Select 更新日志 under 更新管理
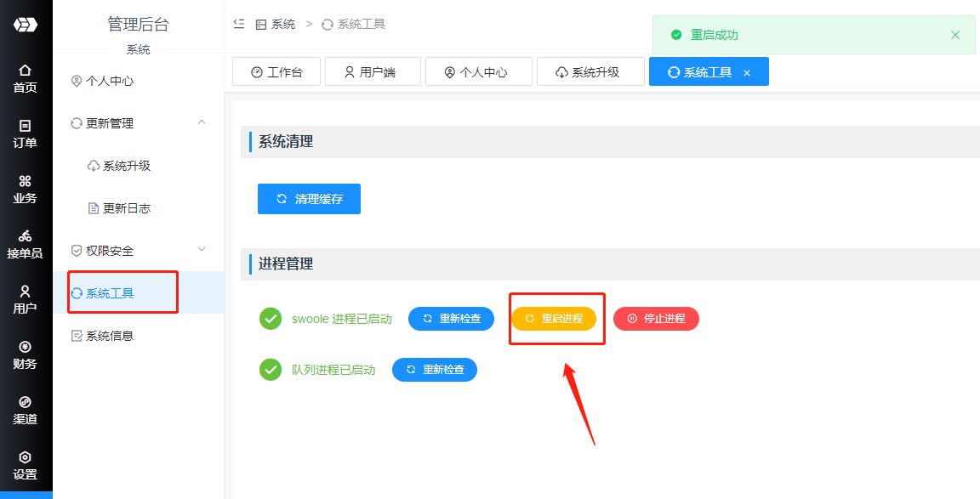980x499 pixels. [138, 208]
